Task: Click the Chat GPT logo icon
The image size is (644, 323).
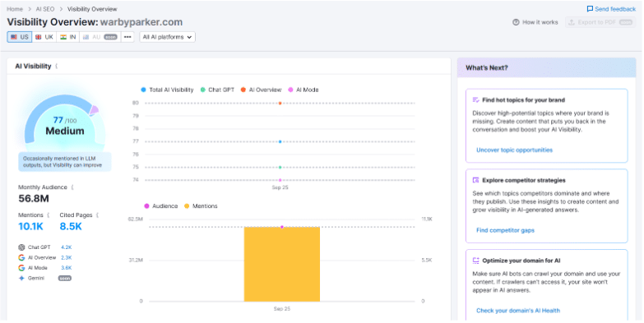Action: (21, 247)
